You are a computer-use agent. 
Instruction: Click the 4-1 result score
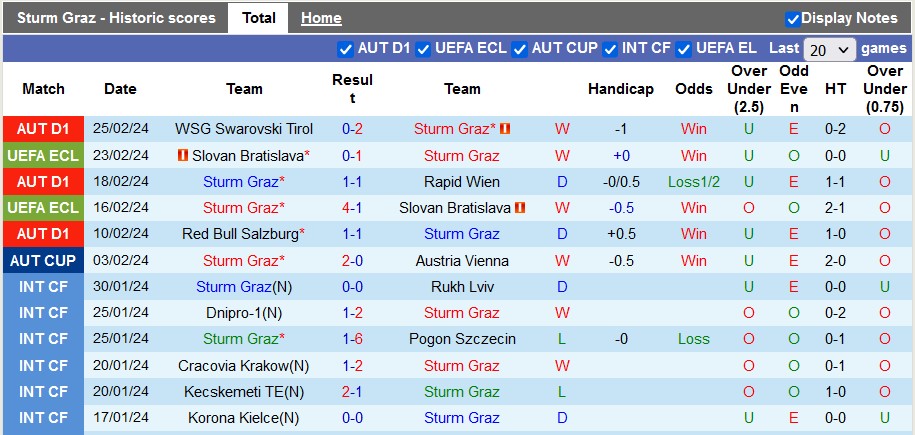coord(352,207)
